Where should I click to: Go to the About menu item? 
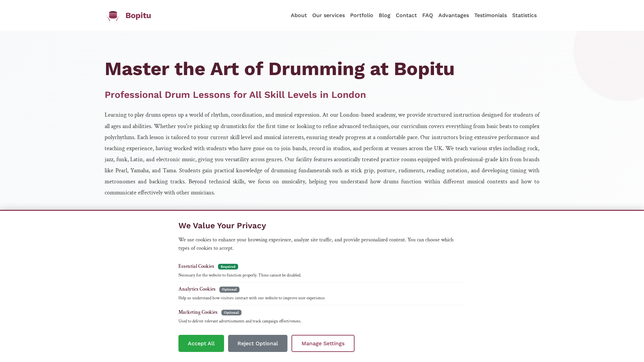(299, 15)
